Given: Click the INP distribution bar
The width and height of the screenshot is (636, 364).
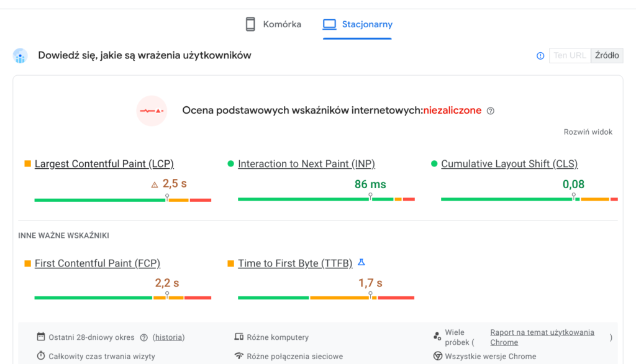Looking at the screenshot, I should click(x=326, y=199).
